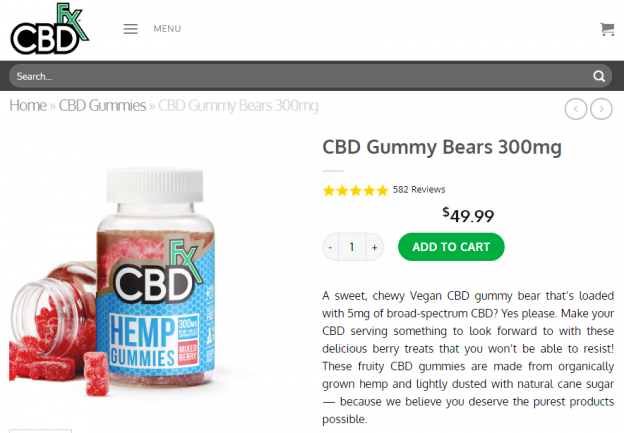
Task: Open CBD Gummies breadcrumb link
Action: 102,105
